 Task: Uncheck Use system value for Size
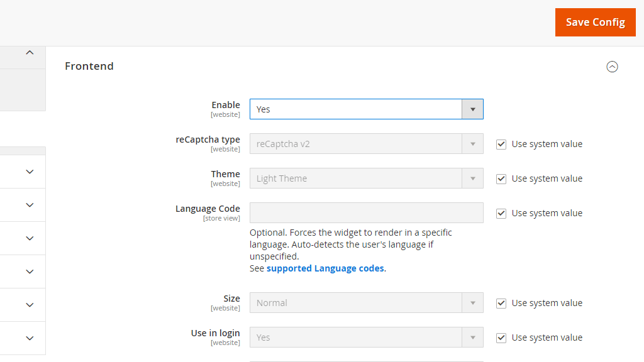501,303
